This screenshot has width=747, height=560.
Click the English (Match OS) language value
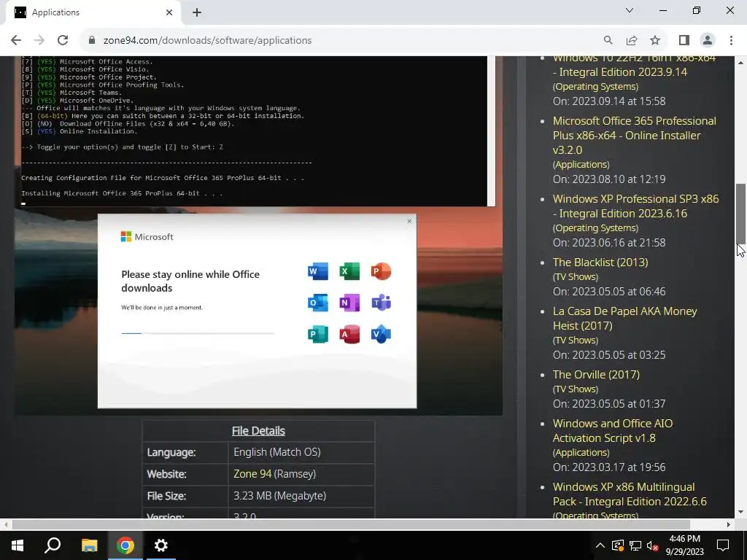[276, 452]
